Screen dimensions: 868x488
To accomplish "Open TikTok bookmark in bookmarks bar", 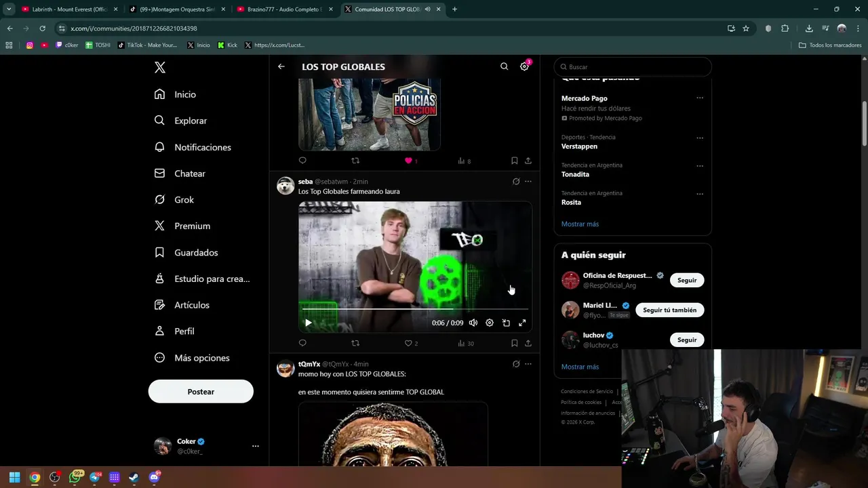I will pos(147,45).
